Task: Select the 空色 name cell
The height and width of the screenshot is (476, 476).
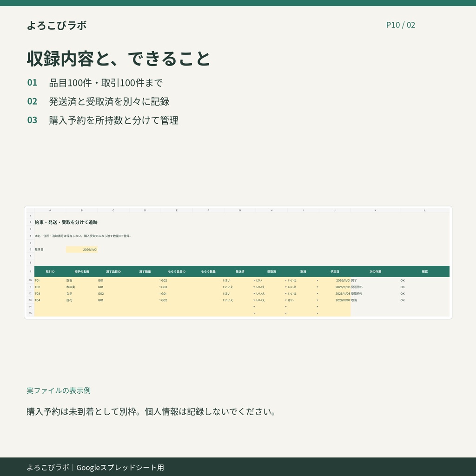Action: tap(82, 280)
